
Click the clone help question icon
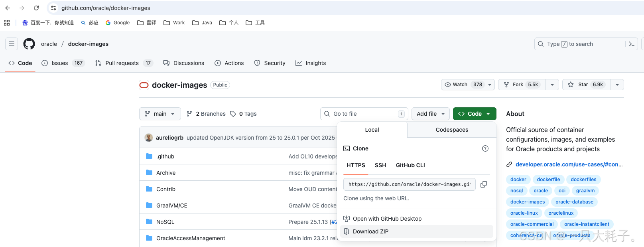tap(485, 148)
